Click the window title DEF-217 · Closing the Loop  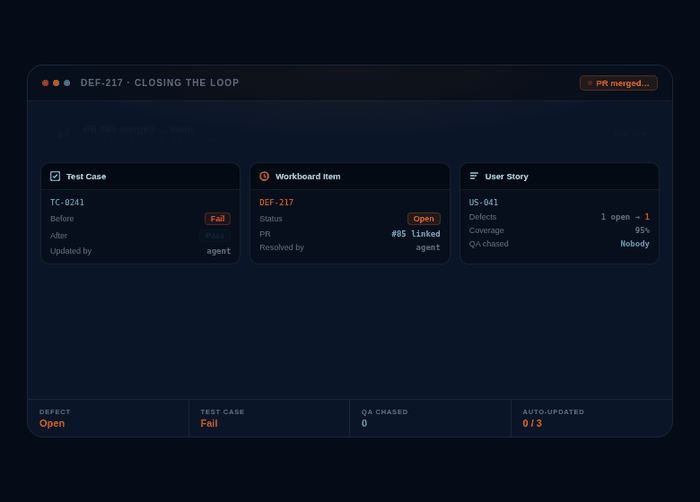[x=160, y=83]
